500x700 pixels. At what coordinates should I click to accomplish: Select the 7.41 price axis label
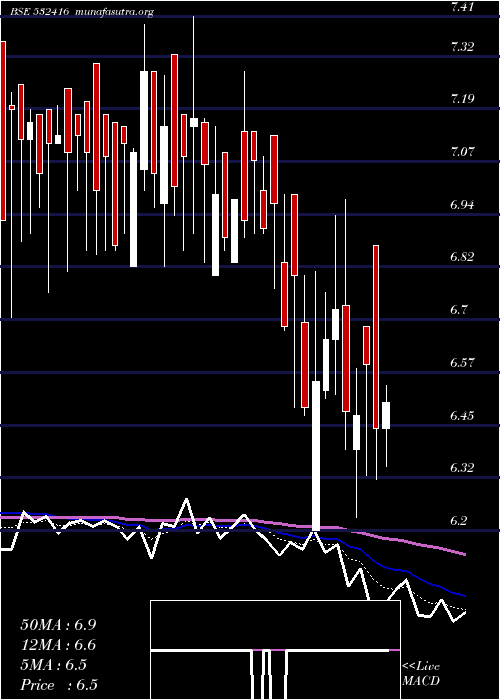point(462,7)
